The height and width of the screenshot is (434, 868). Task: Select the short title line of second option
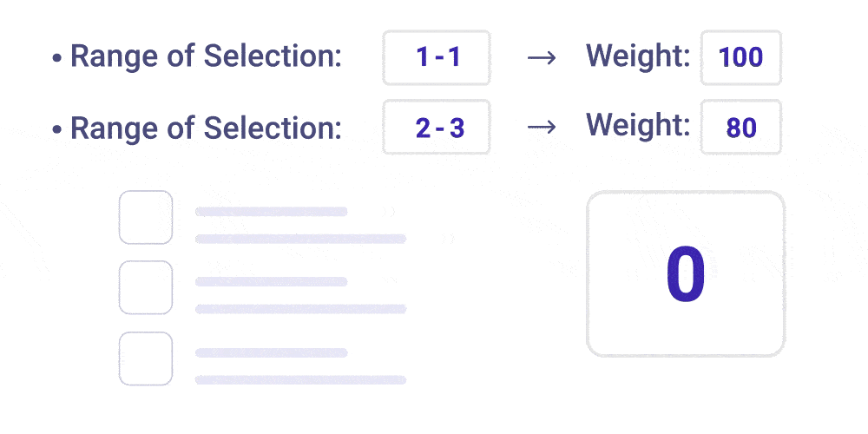[x=271, y=282]
